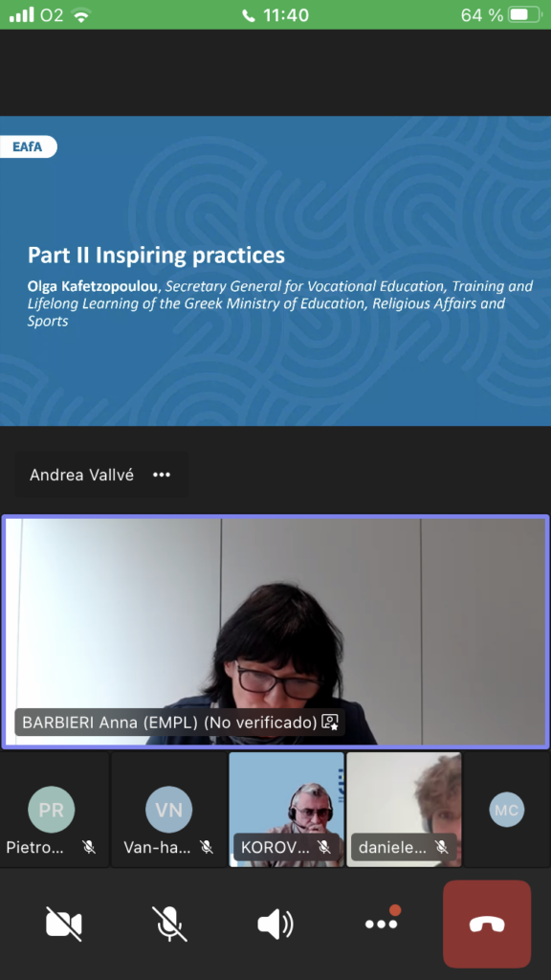Select Van-ha's VN avatar tile

168,810
